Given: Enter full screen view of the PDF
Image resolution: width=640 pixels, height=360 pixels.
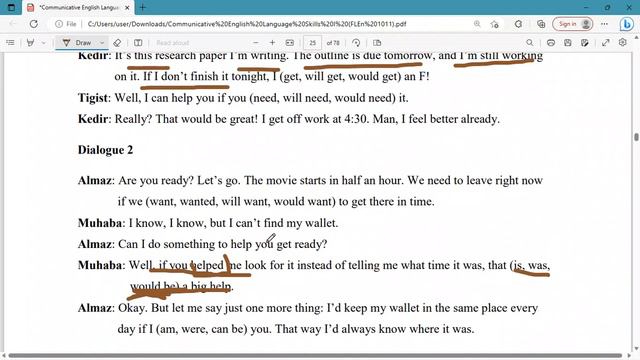Looking at the screenshot, I should [x=605, y=42].
